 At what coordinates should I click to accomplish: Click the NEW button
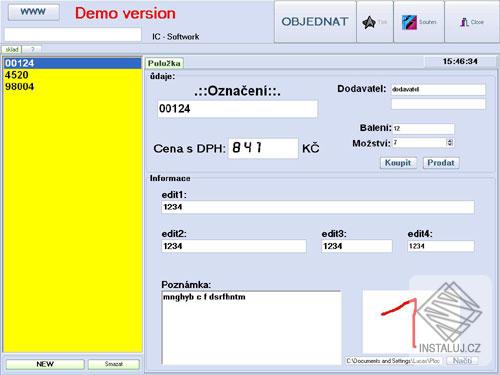click(x=45, y=364)
